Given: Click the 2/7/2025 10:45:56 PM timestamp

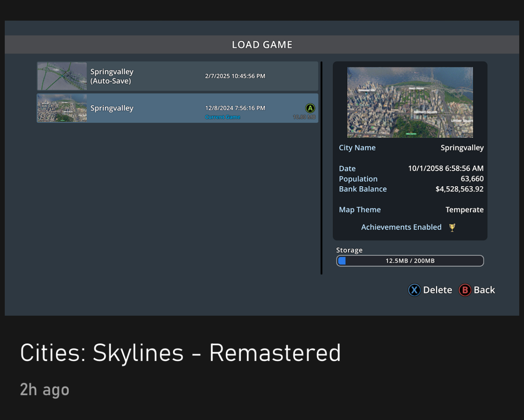Looking at the screenshot, I should tap(235, 76).
